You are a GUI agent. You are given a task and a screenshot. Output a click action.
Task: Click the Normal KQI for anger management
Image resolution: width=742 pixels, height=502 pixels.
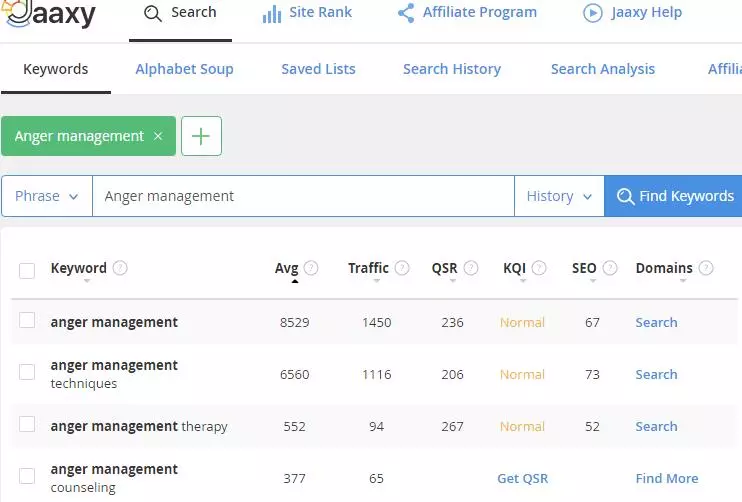click(x=522, y=323)
